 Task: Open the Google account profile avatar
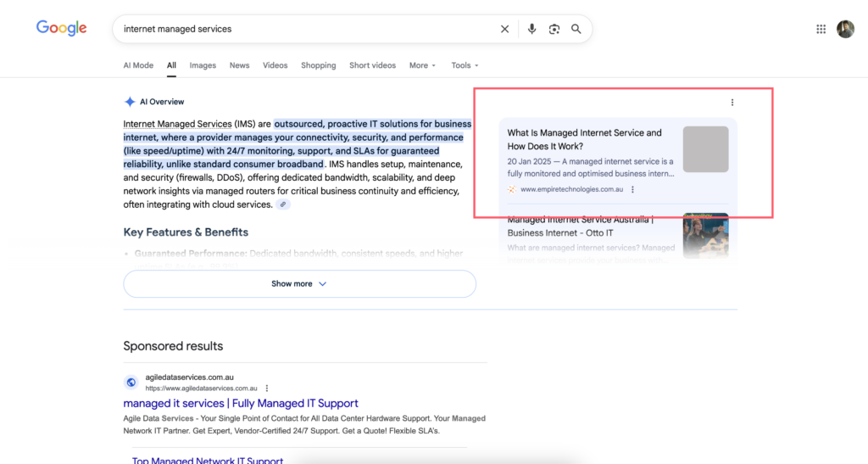point(845,29)
